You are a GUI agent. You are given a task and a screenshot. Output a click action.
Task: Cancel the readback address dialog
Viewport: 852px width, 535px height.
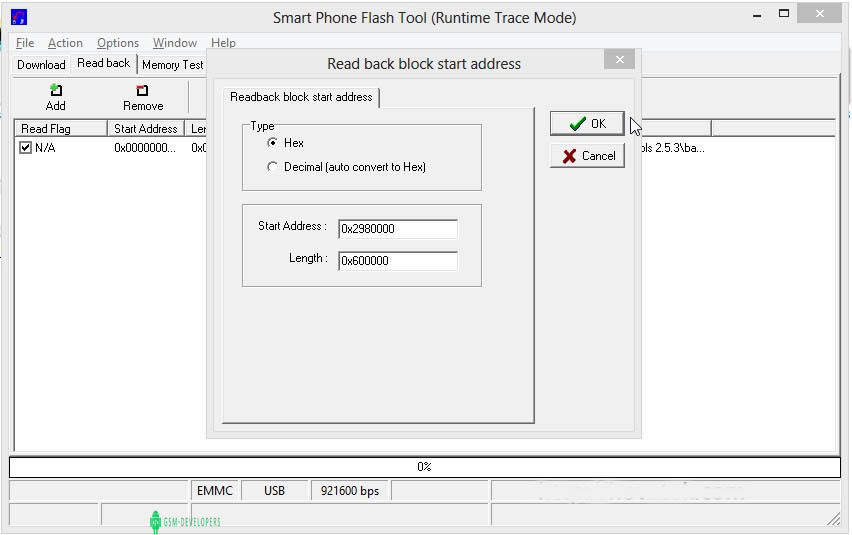(587, 156)
